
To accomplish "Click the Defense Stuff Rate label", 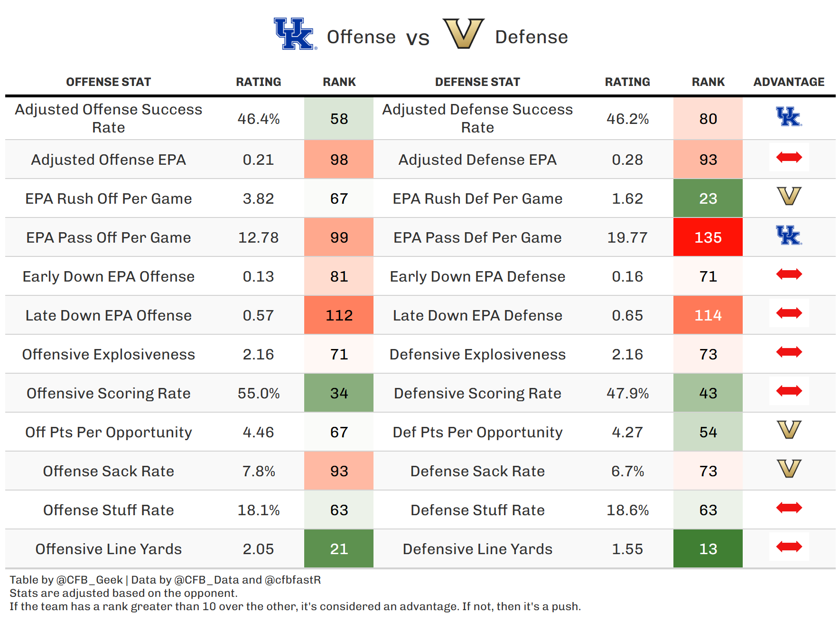I will [x=477, y=510].
